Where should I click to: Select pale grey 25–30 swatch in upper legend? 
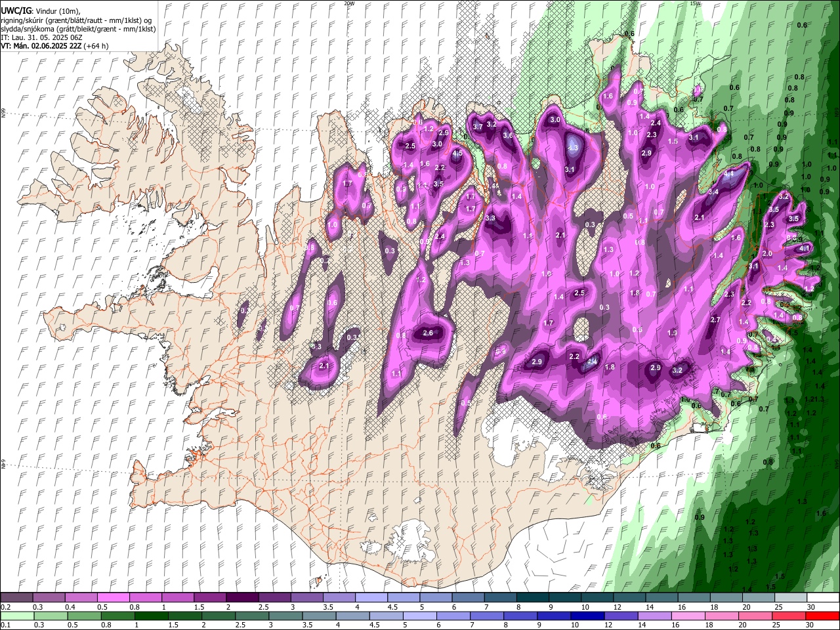pyautogui.click(x=791, y=598)
